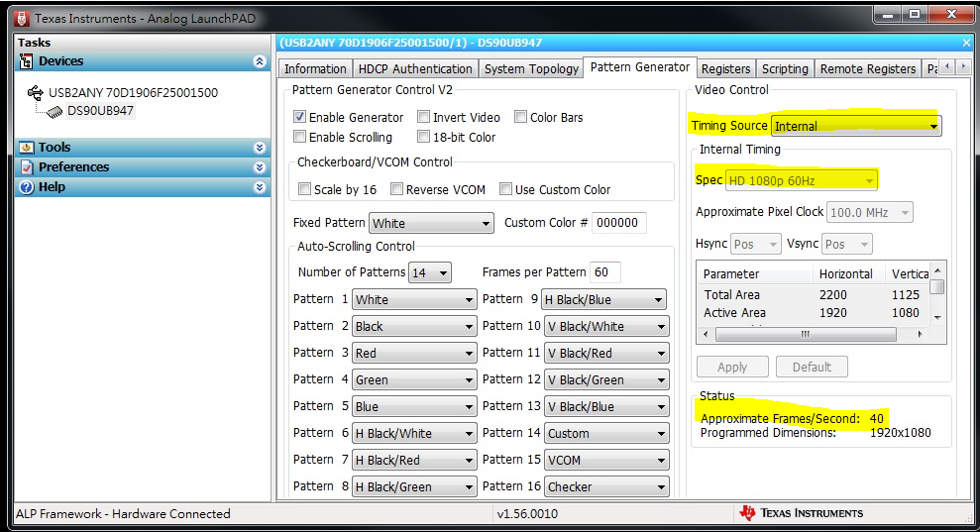The image size is (980, 532).
Task: Open the Spec HD 1080p 60Hz dropdown
Action: (801, 180)
